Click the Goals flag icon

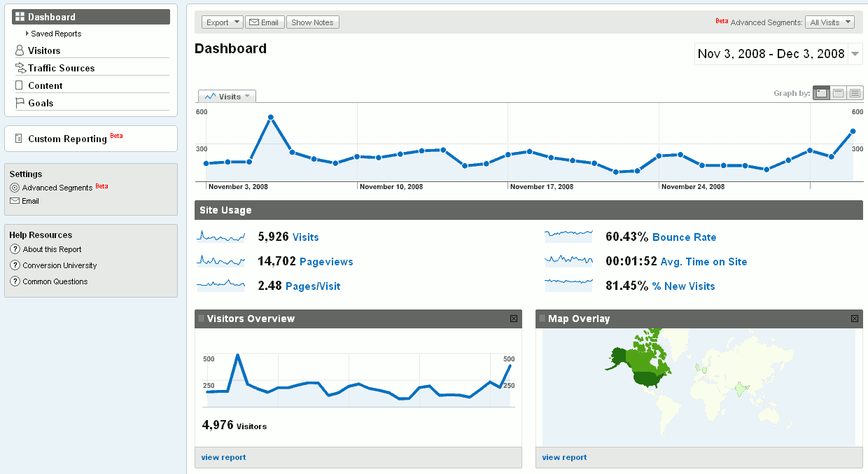19,102
